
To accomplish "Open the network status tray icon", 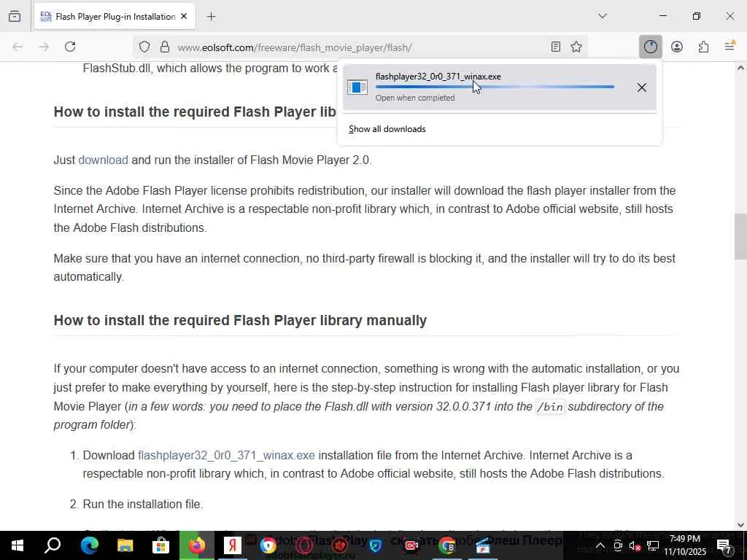I will pyautogui.click(x=653, y=545).
